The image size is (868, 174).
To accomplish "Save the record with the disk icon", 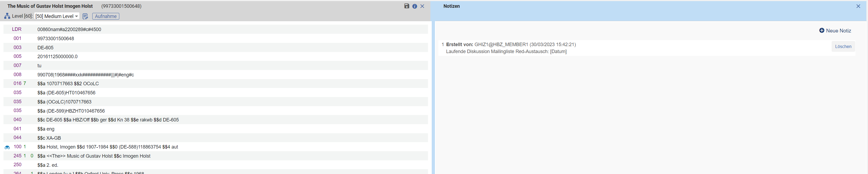I will coord(407,6).
